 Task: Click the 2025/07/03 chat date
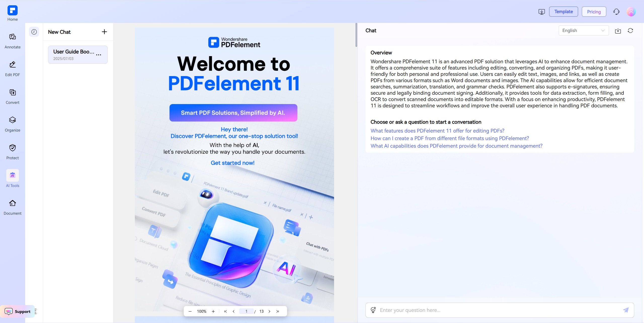click(x=63, y=59)
